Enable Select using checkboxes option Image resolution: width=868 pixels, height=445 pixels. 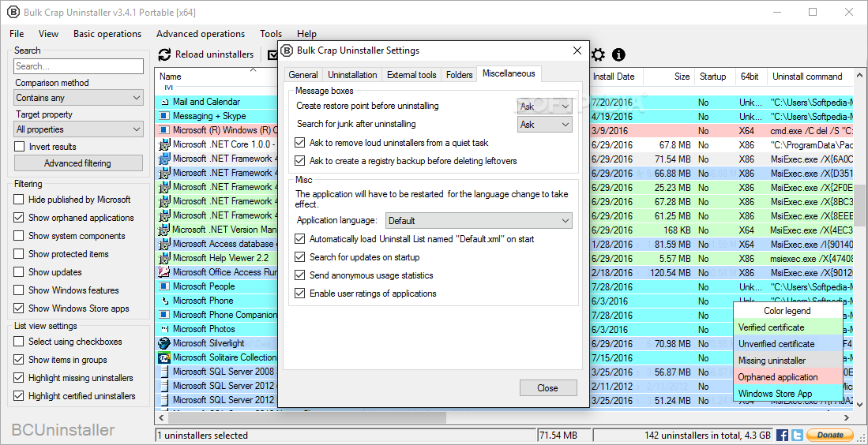[x=19, y=342]
